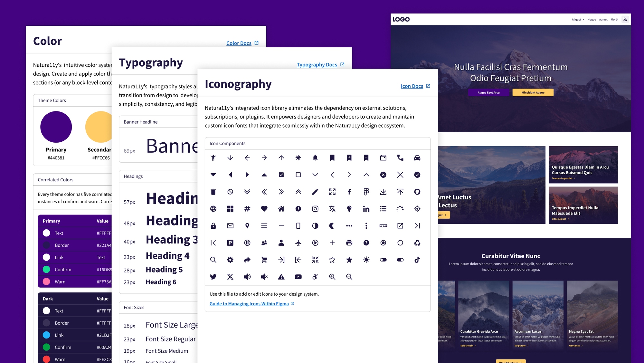644x363 pixels.
Task: Expand the Correlated Colors section
Action: point(56,179)
